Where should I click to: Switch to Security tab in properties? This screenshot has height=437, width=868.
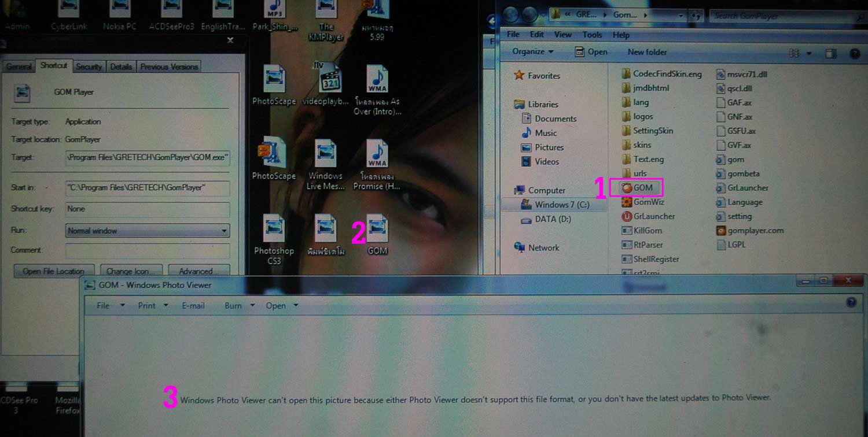(x=89, y=66)
